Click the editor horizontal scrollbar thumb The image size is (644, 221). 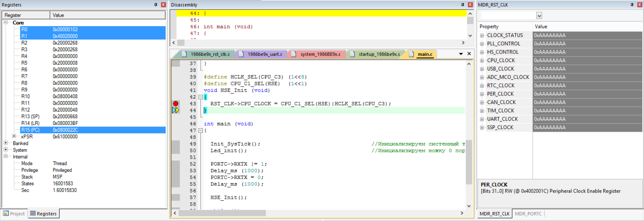(222, 213)
